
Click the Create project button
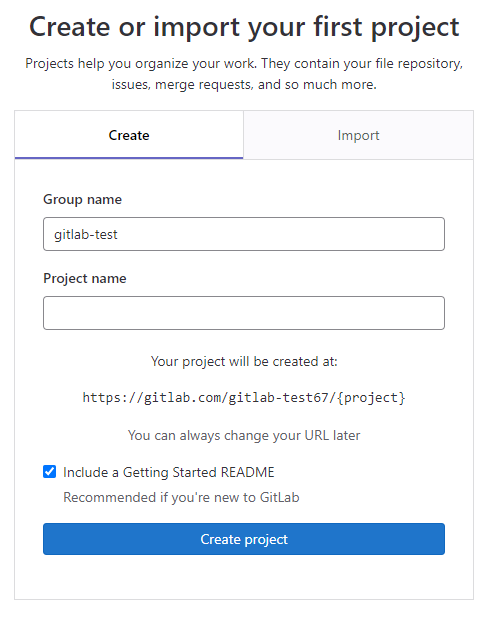244,539
